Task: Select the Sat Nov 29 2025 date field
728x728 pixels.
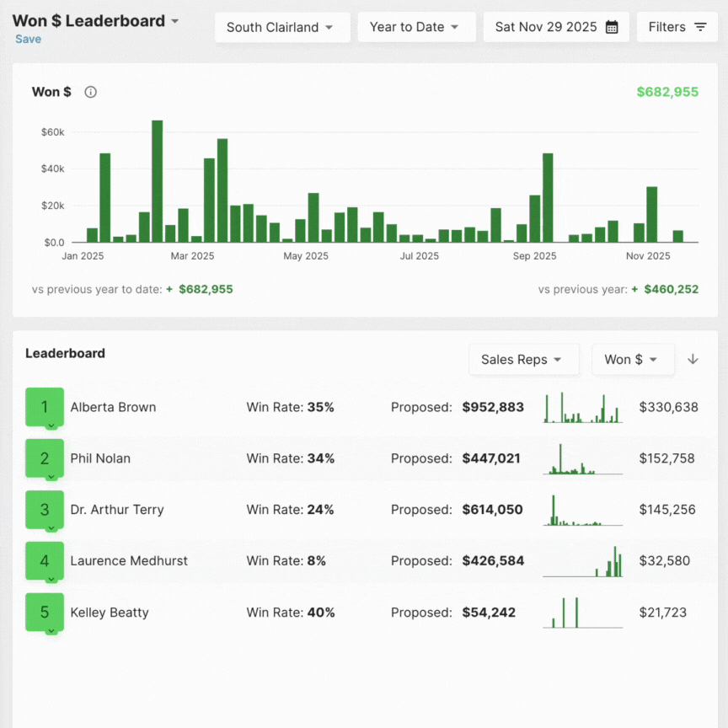Action: point(546,27)
